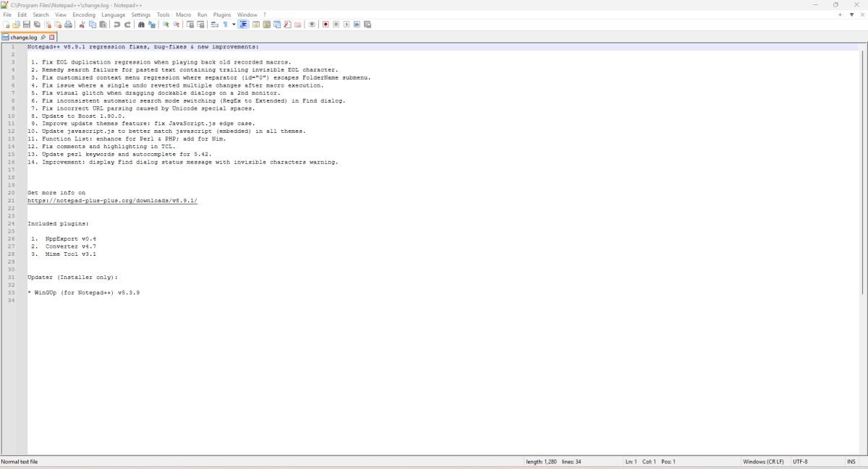Open the Language menu
The width and height of the screenshot is (868, 469).
[114, 14]
